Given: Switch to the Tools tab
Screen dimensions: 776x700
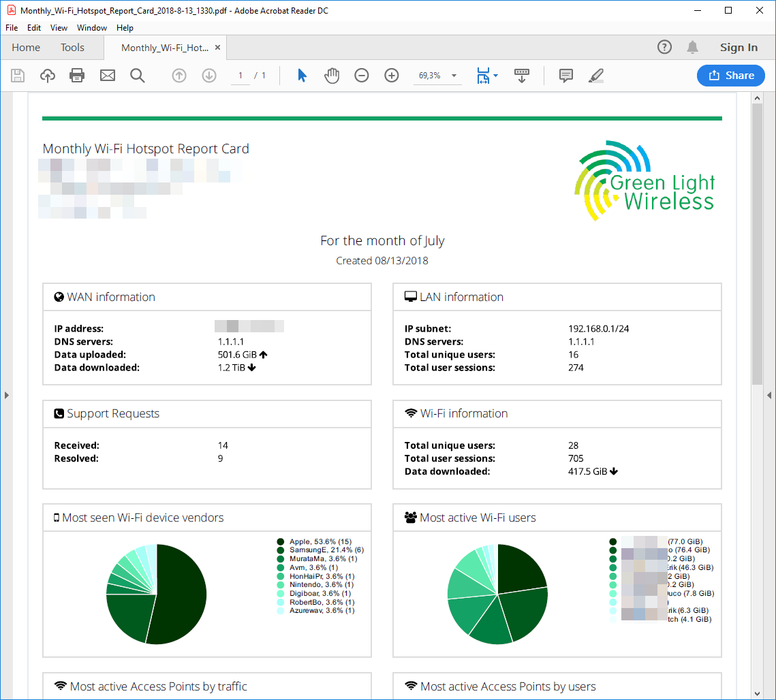Looking at the screenshot, I should (72, 48).
